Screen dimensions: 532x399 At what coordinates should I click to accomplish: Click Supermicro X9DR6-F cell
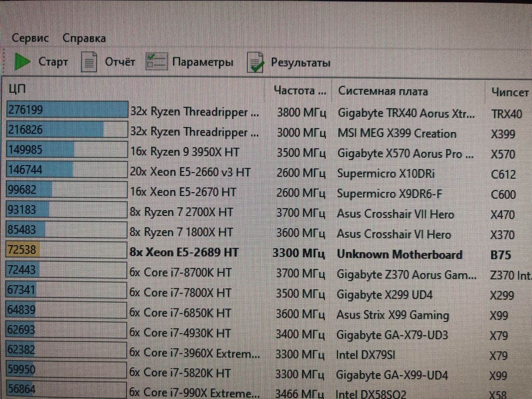tap(389, 194)
